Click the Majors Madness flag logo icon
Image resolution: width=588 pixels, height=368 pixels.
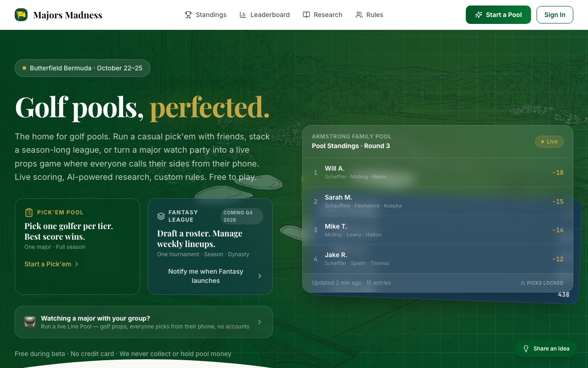(x=21, y=15)
